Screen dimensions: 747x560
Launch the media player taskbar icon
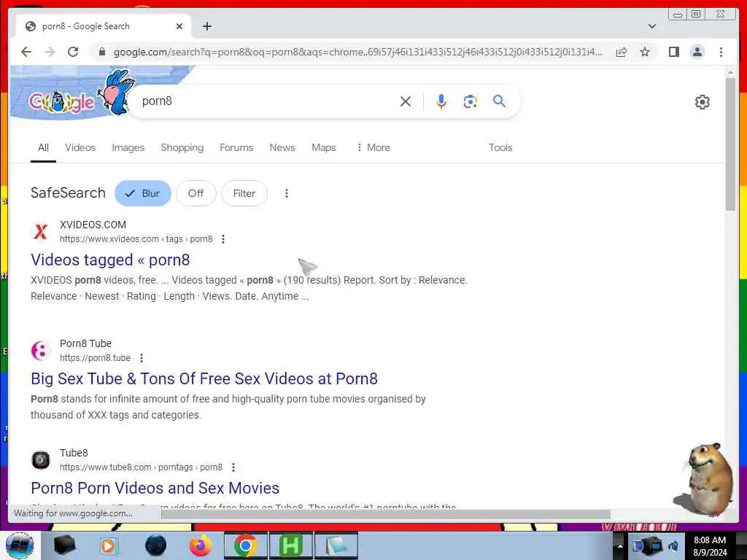coord(109,545)
